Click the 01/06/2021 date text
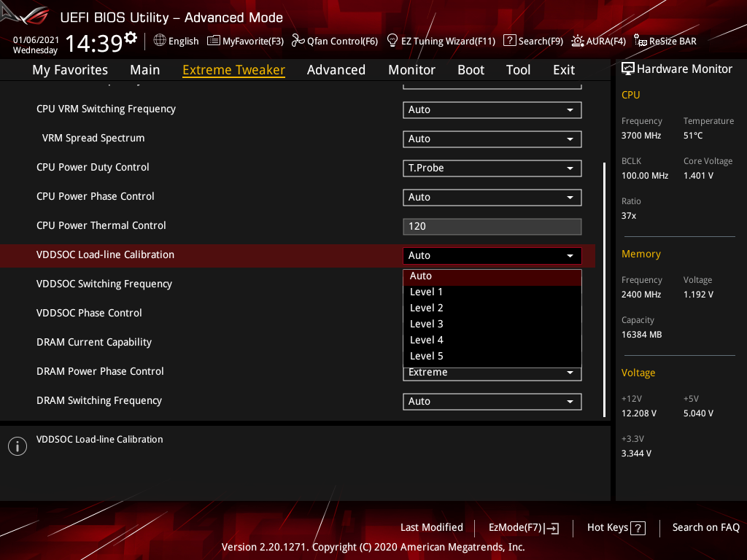Screen dimensions: 747x560 36,40
